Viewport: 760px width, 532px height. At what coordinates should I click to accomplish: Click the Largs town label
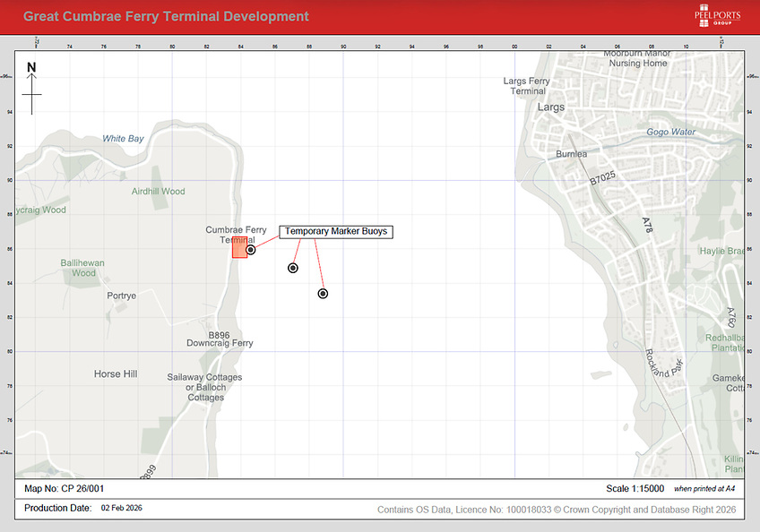point(551,107)
